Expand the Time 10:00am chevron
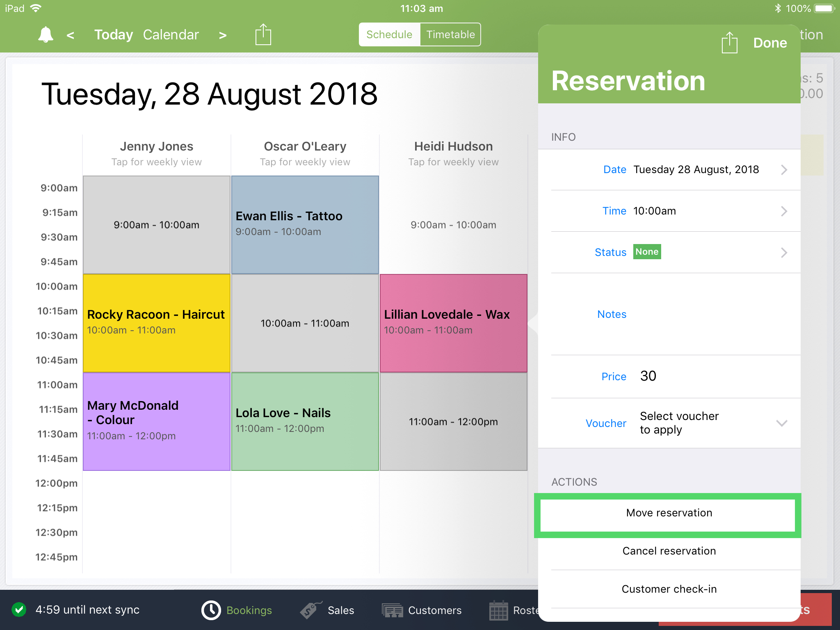The height and width of the screenshot is (630, 840). [x=784, y=211]
